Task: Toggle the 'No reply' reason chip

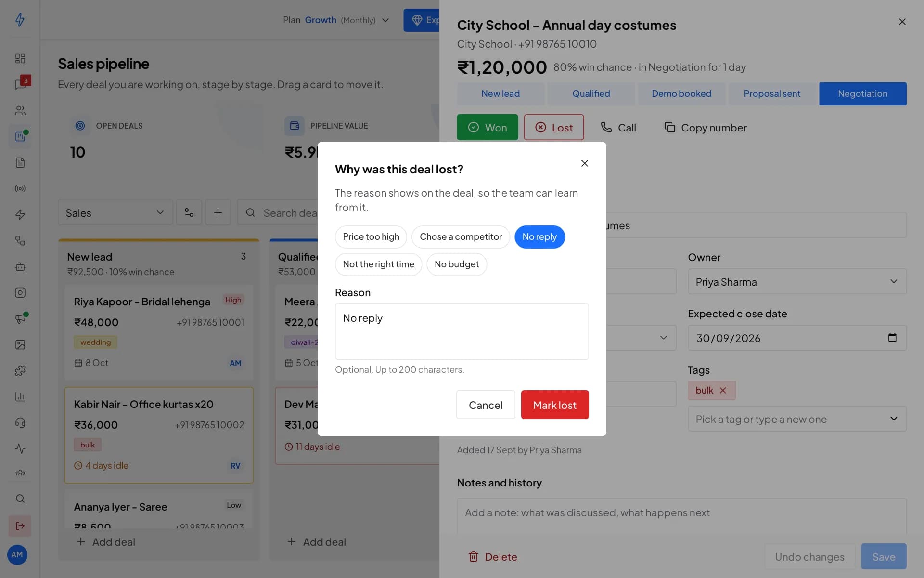Action: click(x=539, y=237)
